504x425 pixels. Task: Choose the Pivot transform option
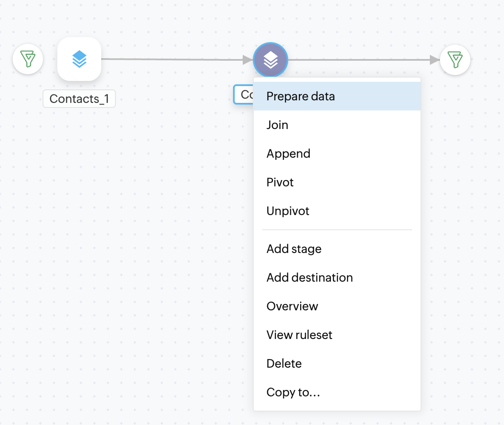point(280,182)
